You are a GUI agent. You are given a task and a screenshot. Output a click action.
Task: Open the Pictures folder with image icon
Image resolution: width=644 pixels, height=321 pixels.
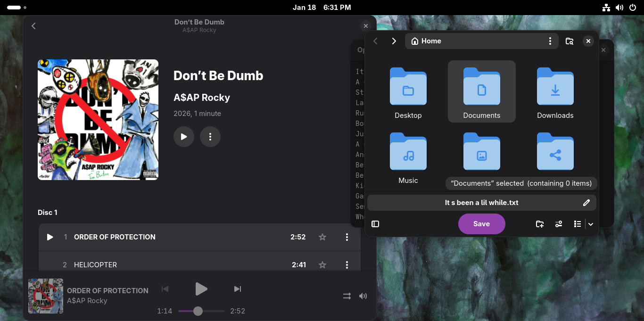point(482,152)
